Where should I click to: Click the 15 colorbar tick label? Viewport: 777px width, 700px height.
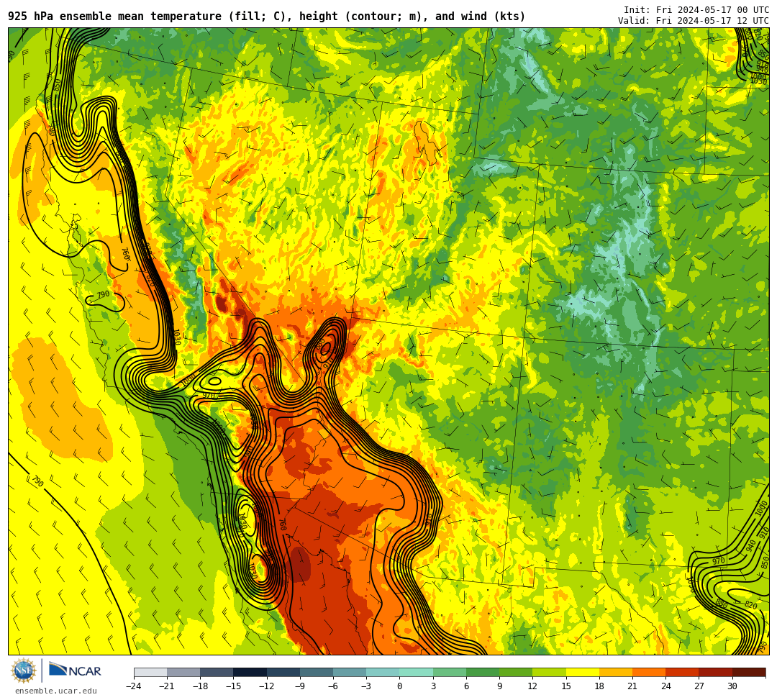(x=566, y=686)
